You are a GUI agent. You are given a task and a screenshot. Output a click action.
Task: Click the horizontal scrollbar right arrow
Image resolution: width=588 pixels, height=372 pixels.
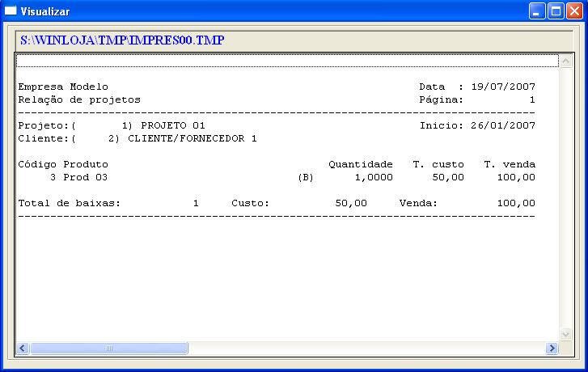click(552, 348)
